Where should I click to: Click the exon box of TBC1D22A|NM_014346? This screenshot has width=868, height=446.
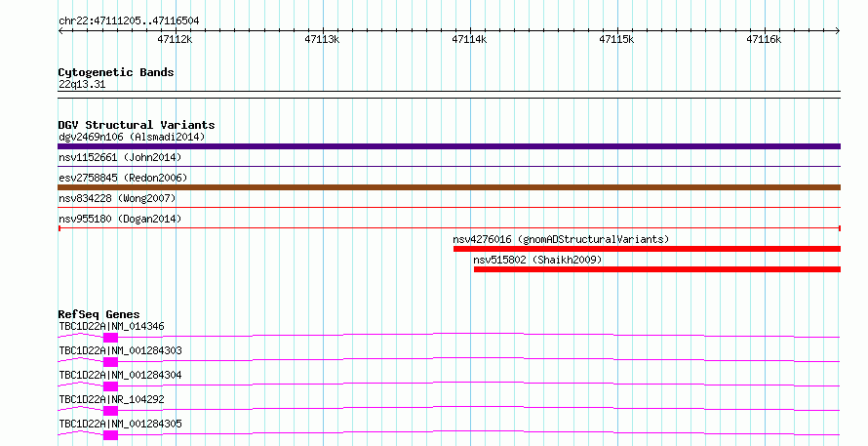coord(111,338)
